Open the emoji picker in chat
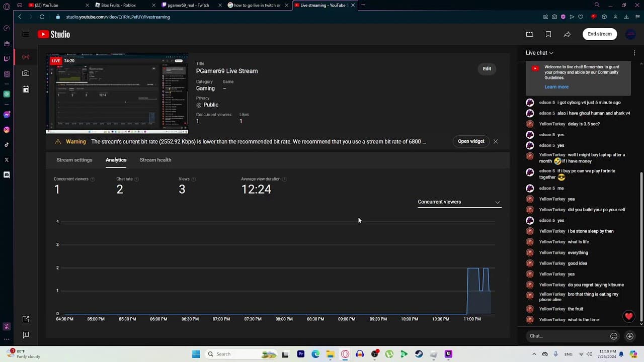644x362 pixels. [614, 336]
